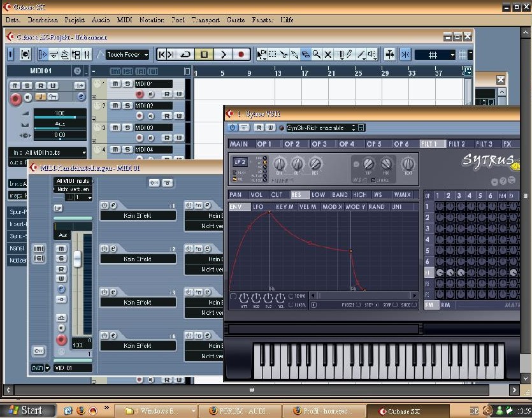Open the 'in: All MIDI Inputs' inspector dropdown
This screenshot has width=532, height=418.
[x=48, y=153]
